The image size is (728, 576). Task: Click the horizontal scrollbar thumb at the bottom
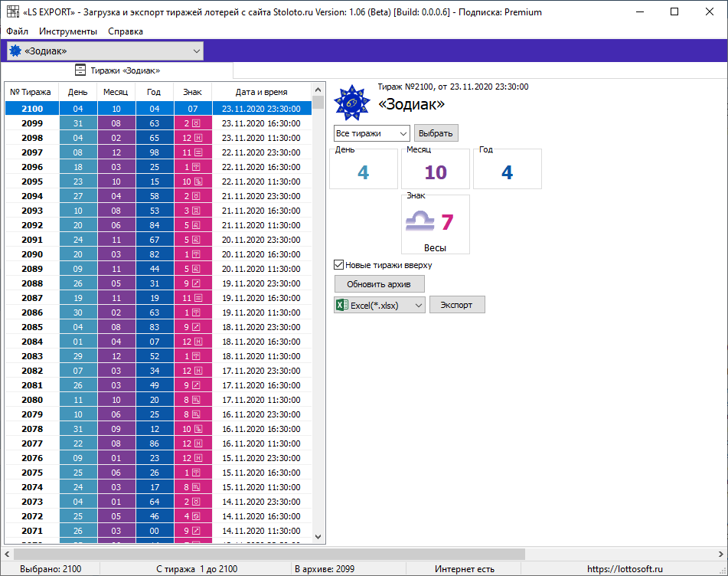pos(268,554)
